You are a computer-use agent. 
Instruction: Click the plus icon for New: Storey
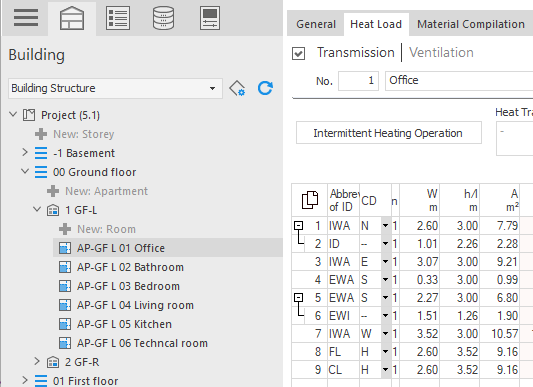pyautogui.click(x=41, y=134)
